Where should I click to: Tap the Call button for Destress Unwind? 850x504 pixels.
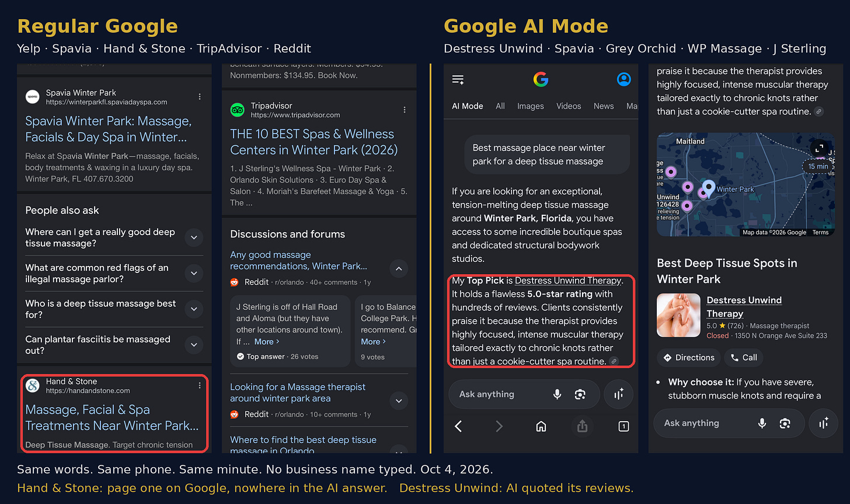pos(744,358)
